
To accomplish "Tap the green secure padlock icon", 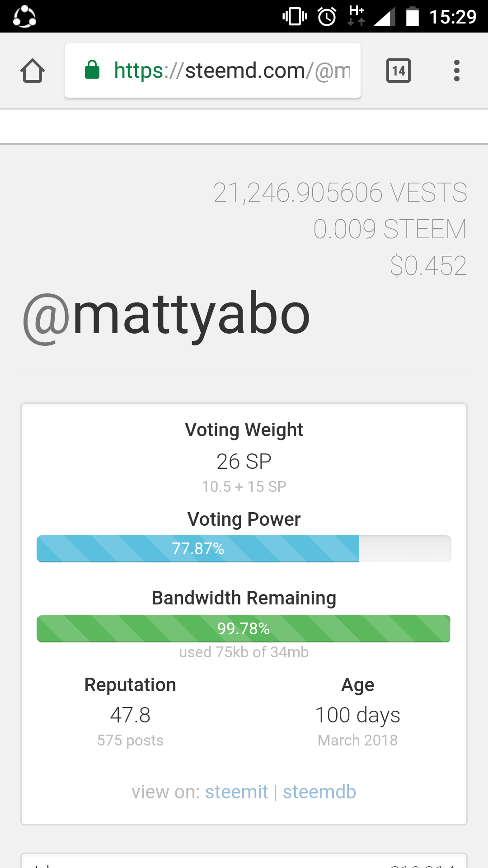I will point(92,70).
